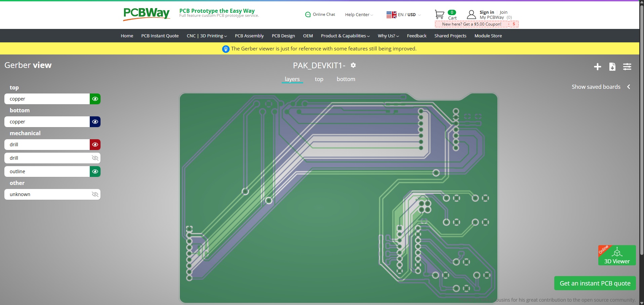Open PCB Instant Quote menu item

point(160,36)
